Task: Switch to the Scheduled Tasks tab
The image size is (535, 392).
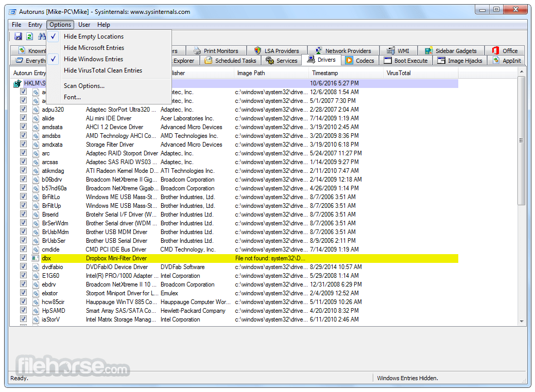Action: point(230,61)
